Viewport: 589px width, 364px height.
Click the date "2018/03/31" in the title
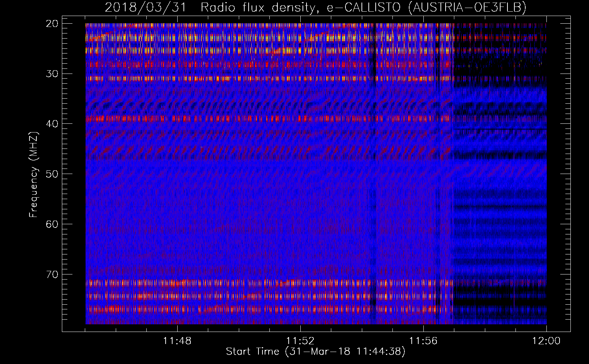pos(145,7)
